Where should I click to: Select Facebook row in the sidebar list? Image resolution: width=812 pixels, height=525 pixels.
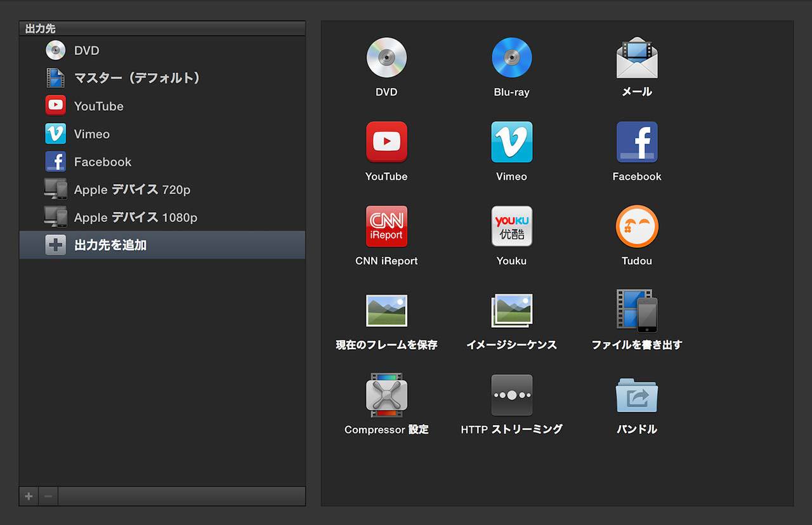[162, 162]
